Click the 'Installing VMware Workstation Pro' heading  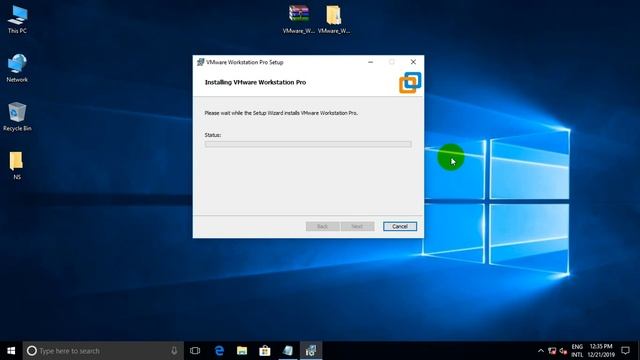pos(256,82)
